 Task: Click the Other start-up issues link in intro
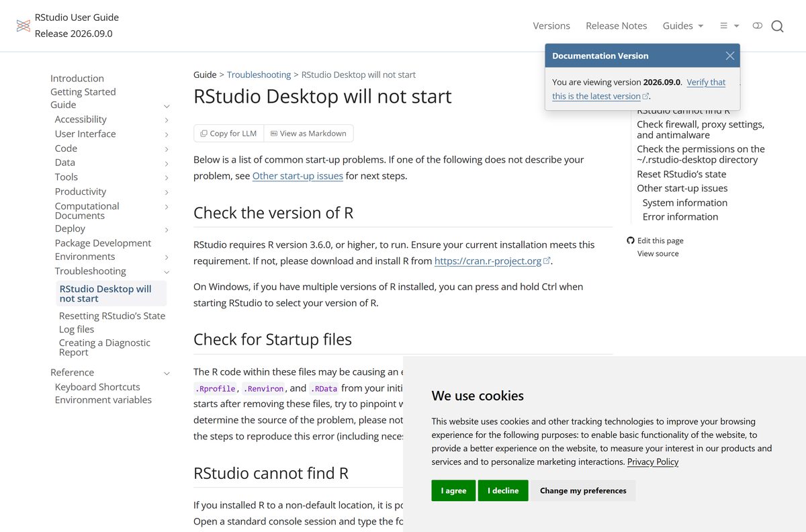click(298, 176)
